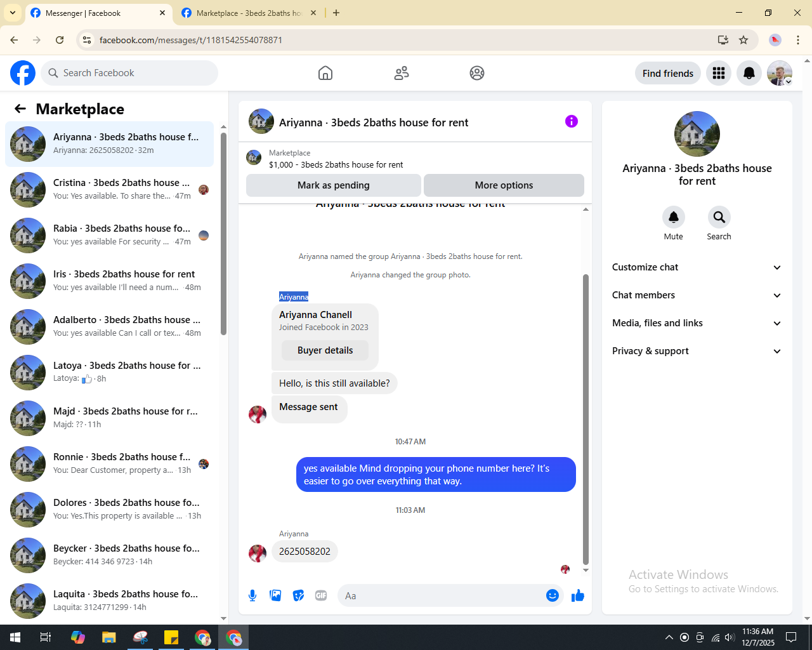This screenshot has height=650, width=812.
Task: Go back using the Marketplace back arrow
Action: [x=20, y=109]
